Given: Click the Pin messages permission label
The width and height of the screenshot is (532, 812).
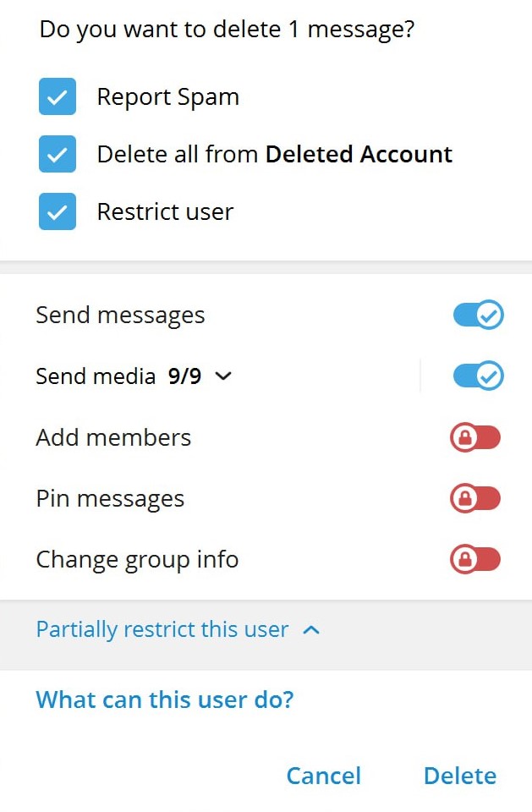Looking at the screenshot, I should point(110,499).
